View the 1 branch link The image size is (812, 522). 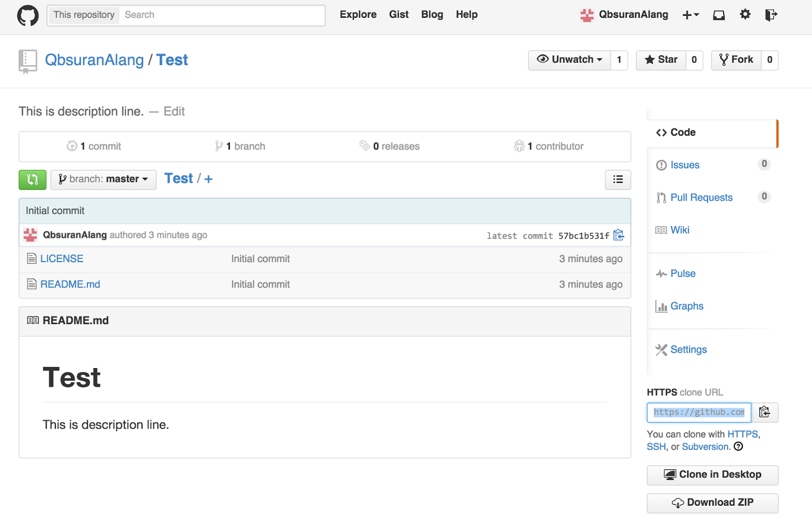tap(240, 147)
